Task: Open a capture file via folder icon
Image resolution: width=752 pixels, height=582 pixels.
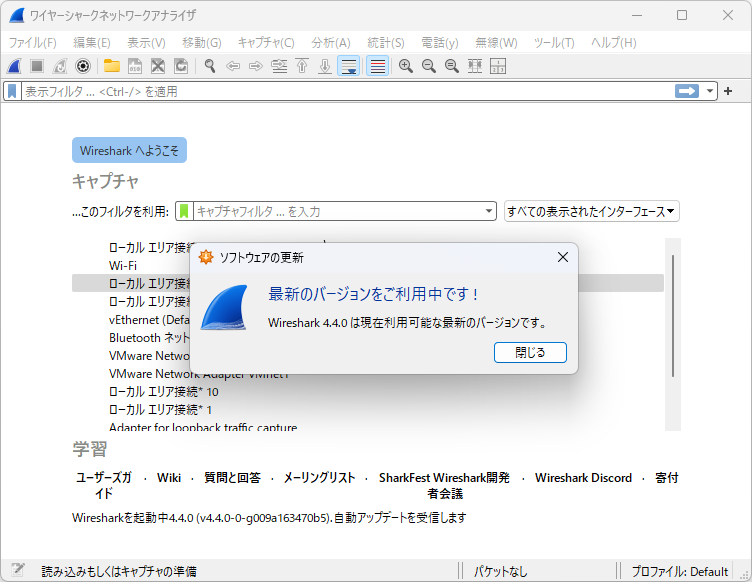Action: (112, 66)
